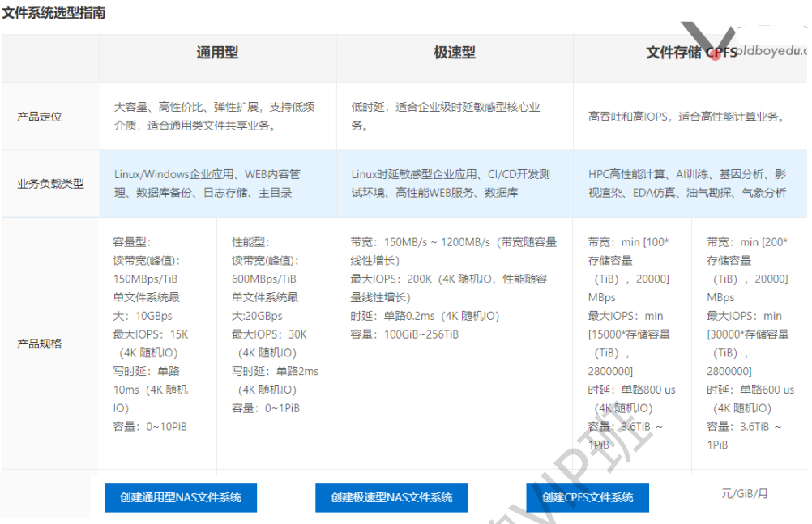Click the 600MBps/TiB read bandwidth value

click(x=263, y=279)
